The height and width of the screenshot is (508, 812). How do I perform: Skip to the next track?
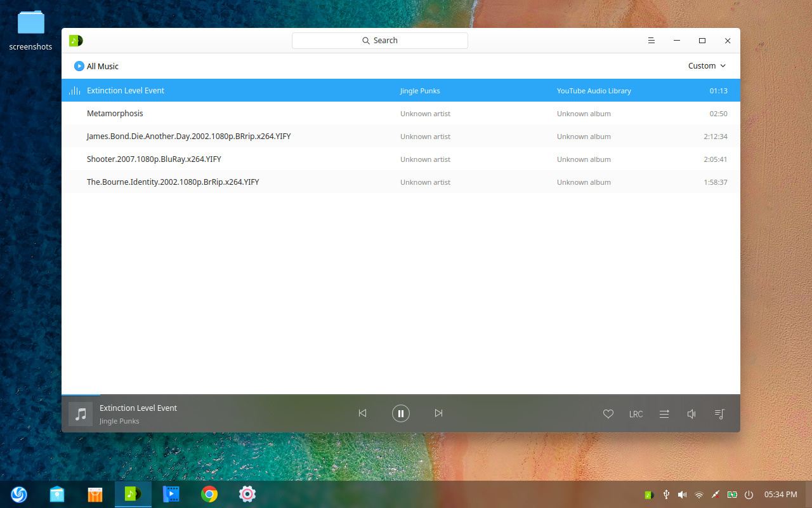point(438,413)
